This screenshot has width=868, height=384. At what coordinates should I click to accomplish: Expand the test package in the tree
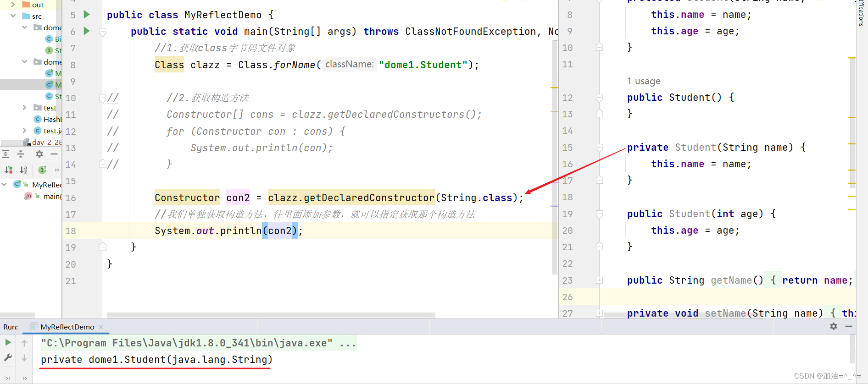pos(24,108)
